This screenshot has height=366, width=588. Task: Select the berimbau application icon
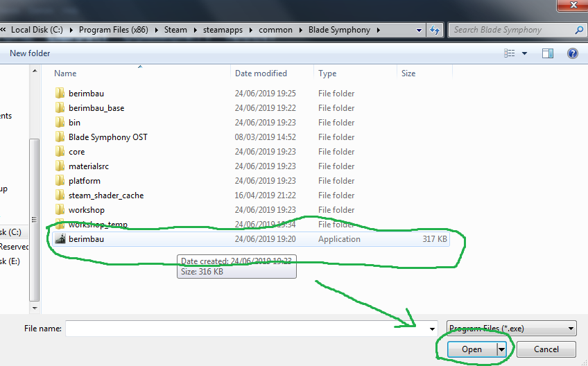point(60,239)
